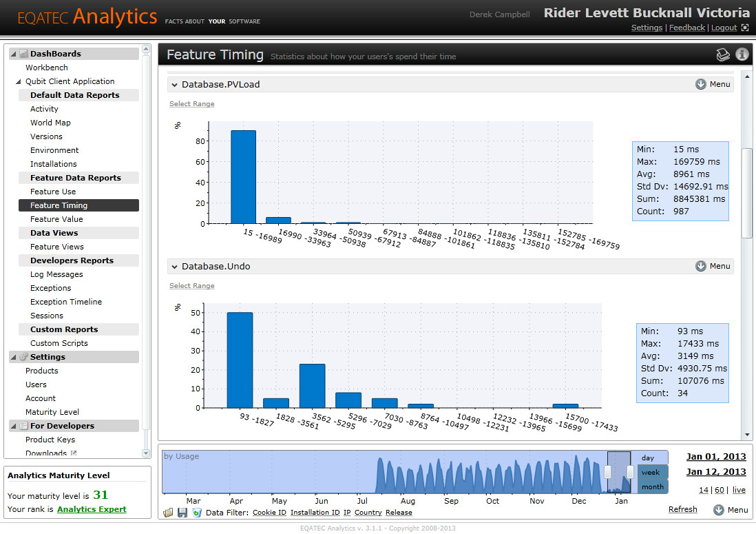Open Exception Timeline in sidebar

click(66, 302)
